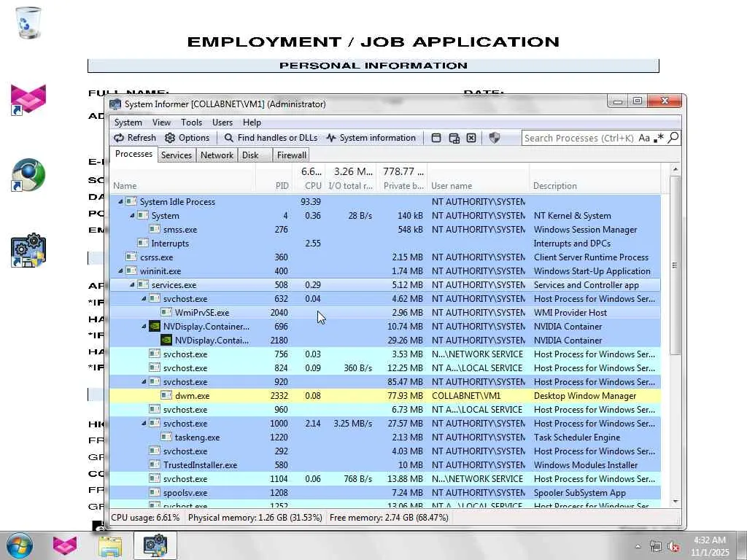This screenshot has height=560, width=747.
Task: Open System information graph button
Action: 371,138
